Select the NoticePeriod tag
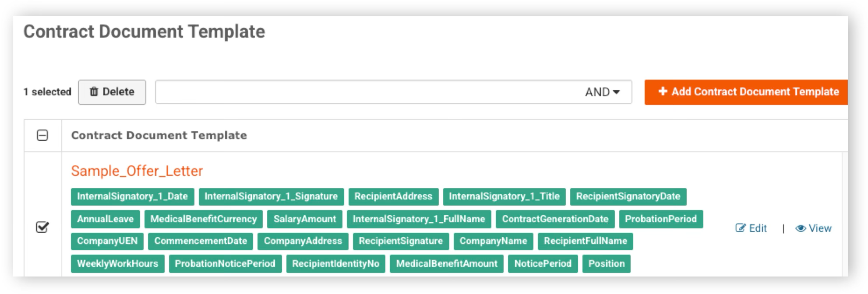 point(543,264)
